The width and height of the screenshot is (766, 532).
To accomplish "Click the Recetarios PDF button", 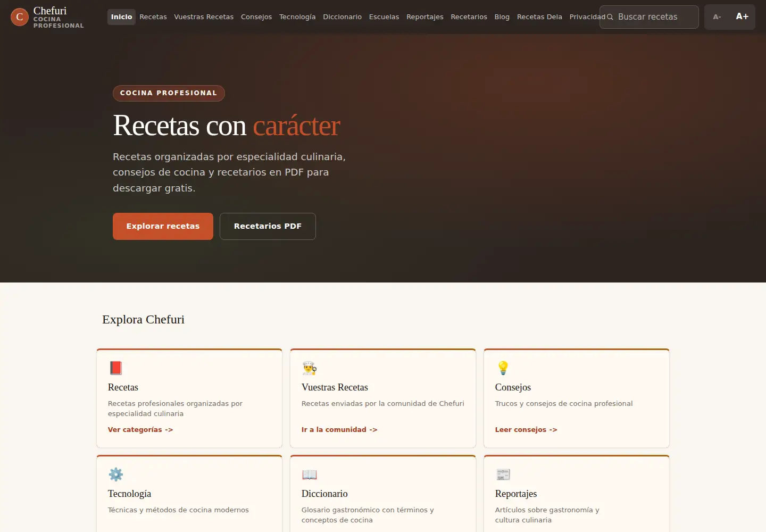I will [268, 226].
